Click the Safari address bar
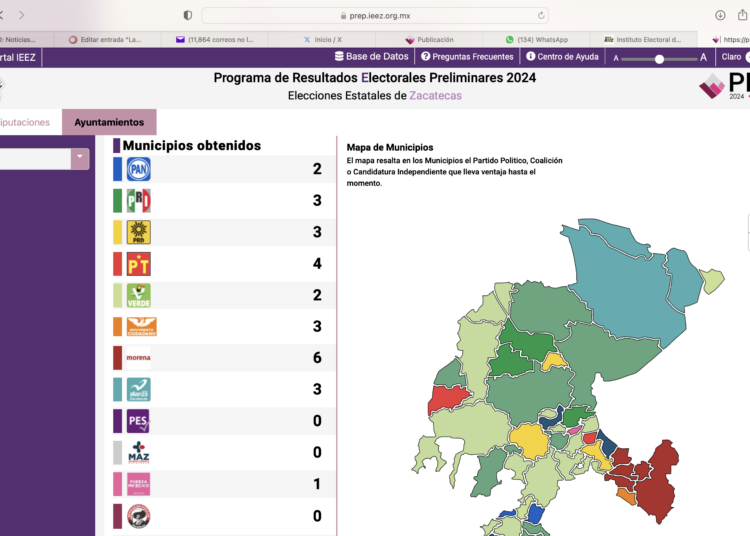Screen dimensions: 750x536 375,15
